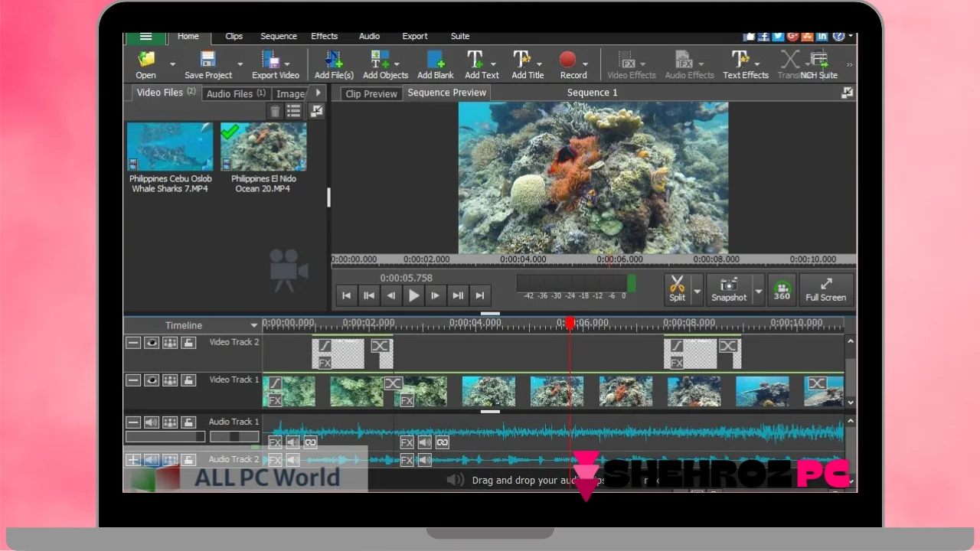Click the fade icon on first Video Track 2 clip
Viewport: 980px width, 551px height.
(x=325, y=346)
